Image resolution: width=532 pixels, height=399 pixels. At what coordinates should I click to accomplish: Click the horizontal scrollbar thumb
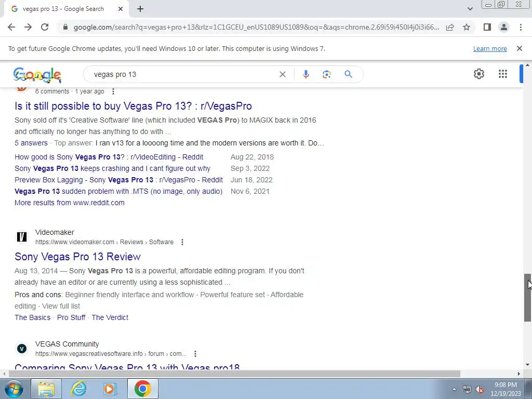(x=234, y=374)
